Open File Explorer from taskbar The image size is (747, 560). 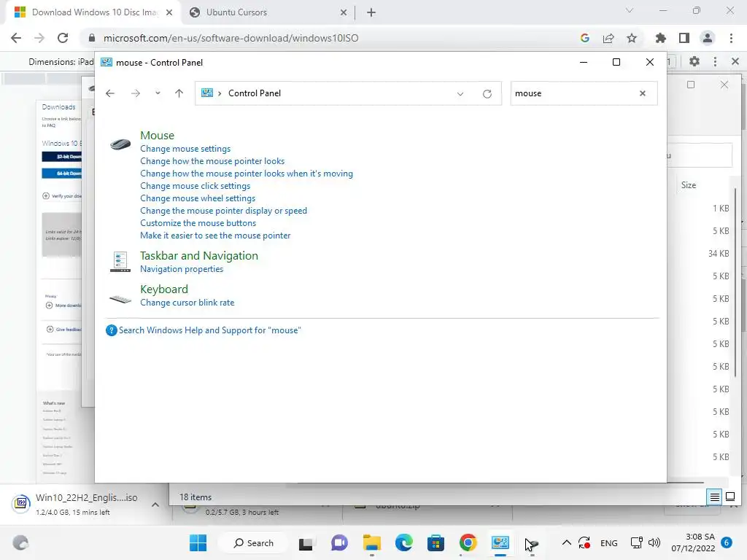[x=371, y=542]
